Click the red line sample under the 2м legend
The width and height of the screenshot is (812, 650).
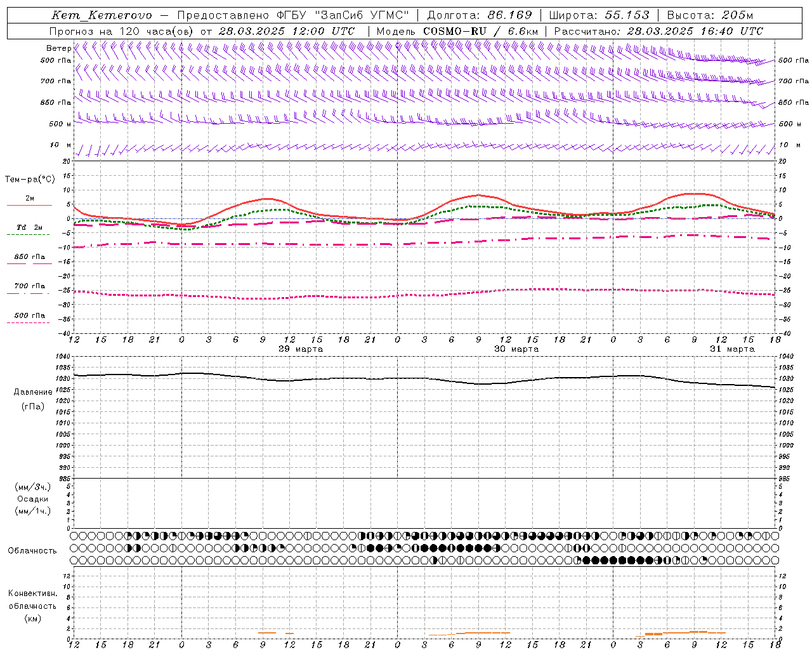[29, 205]
